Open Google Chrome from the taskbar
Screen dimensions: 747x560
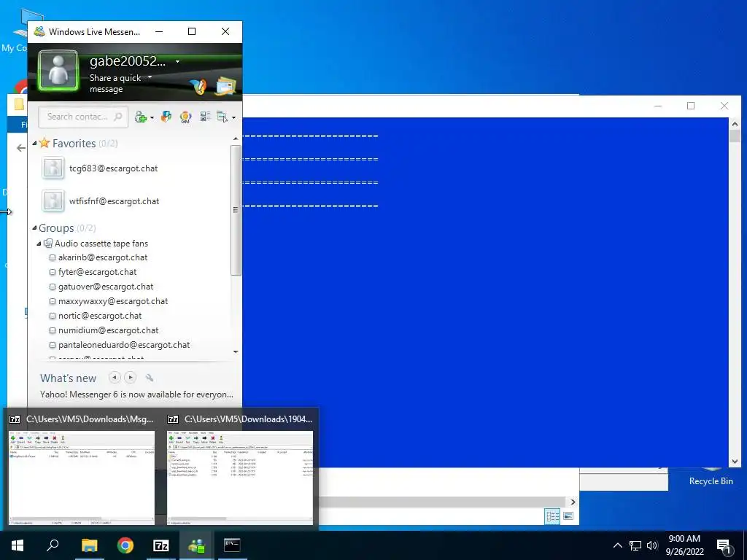[x=125, y=545]
